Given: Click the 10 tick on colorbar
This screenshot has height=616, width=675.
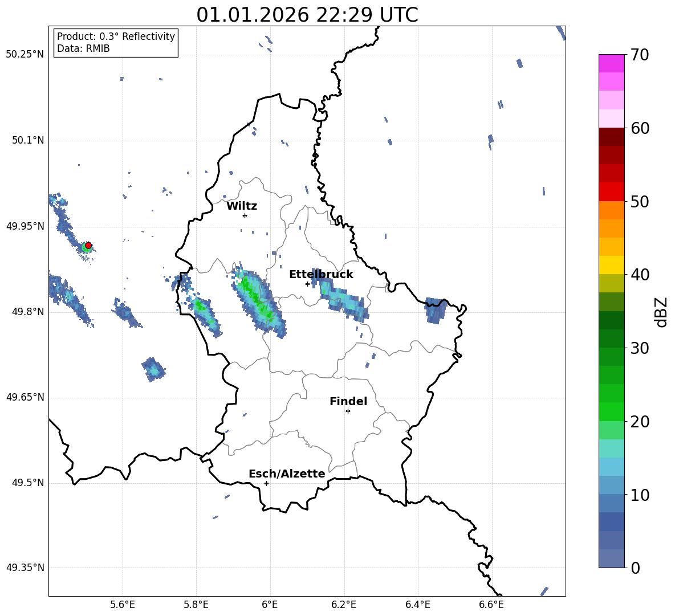Looking at the screenshot, I should click(640, 495).
